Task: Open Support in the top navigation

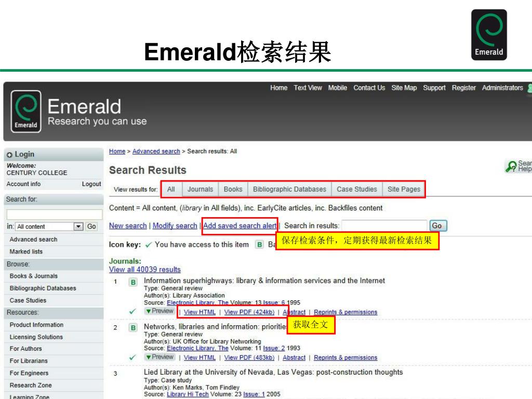Action: (434, 88)
